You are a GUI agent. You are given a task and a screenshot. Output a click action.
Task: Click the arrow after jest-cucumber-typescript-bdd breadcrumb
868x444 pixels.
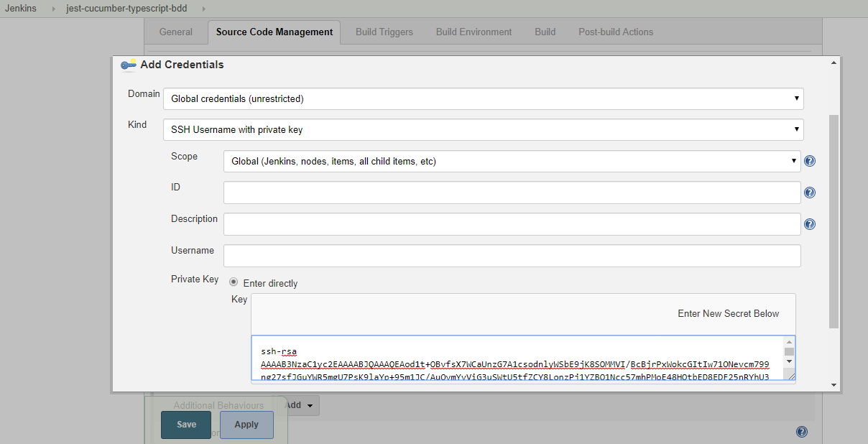pos(203,9)
